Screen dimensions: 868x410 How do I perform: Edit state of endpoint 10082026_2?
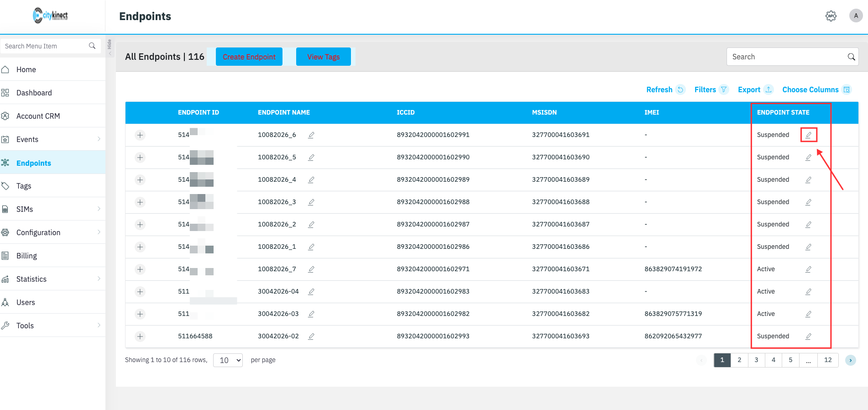pyautogui.click(x=808, y=225)
